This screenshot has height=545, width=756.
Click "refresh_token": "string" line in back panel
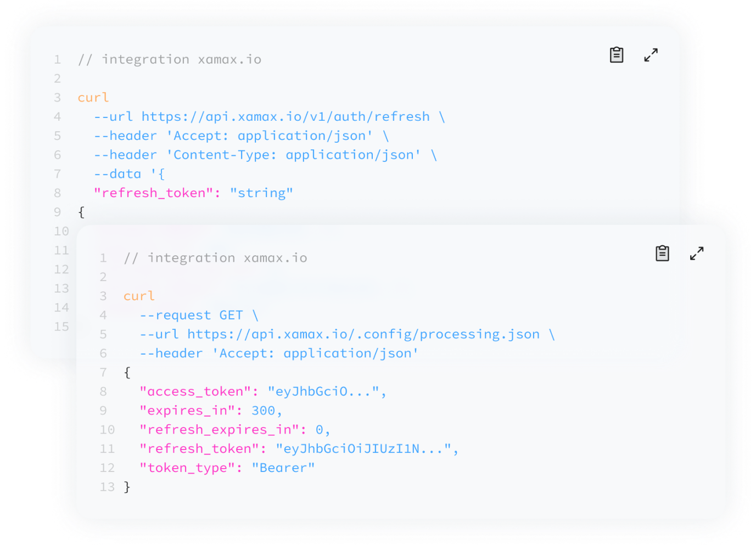pyautogui.click(x=193, y=193)
